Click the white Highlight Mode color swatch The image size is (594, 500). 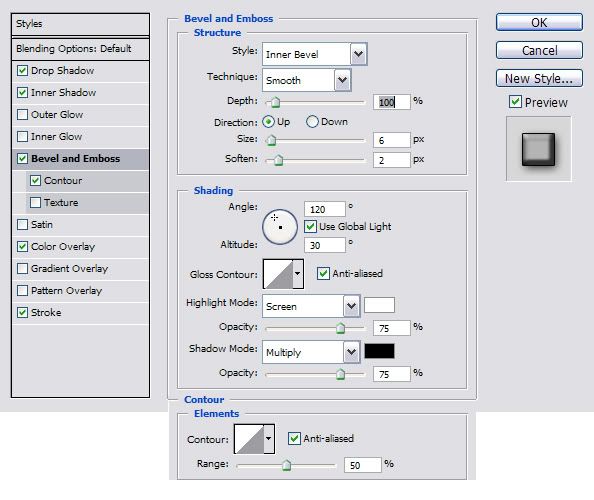379,305
